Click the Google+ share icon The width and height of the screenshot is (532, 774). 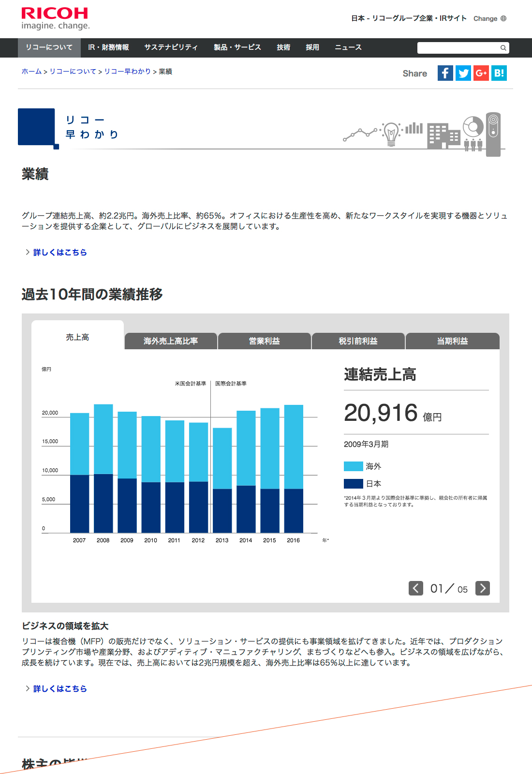click(x=481, y=73)
